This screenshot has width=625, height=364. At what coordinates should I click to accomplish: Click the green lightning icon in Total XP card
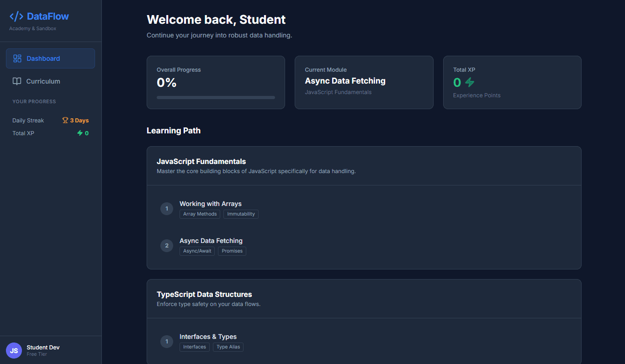click(469, 83)
